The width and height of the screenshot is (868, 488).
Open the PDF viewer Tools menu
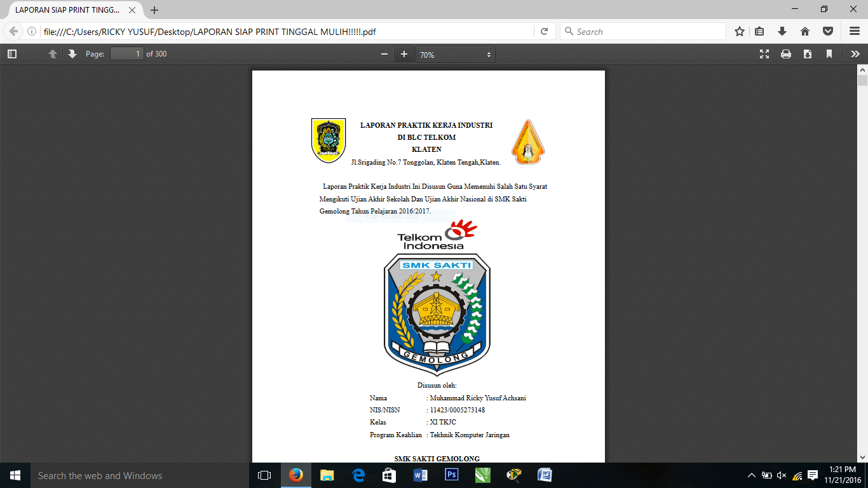[x=855, y=54]
